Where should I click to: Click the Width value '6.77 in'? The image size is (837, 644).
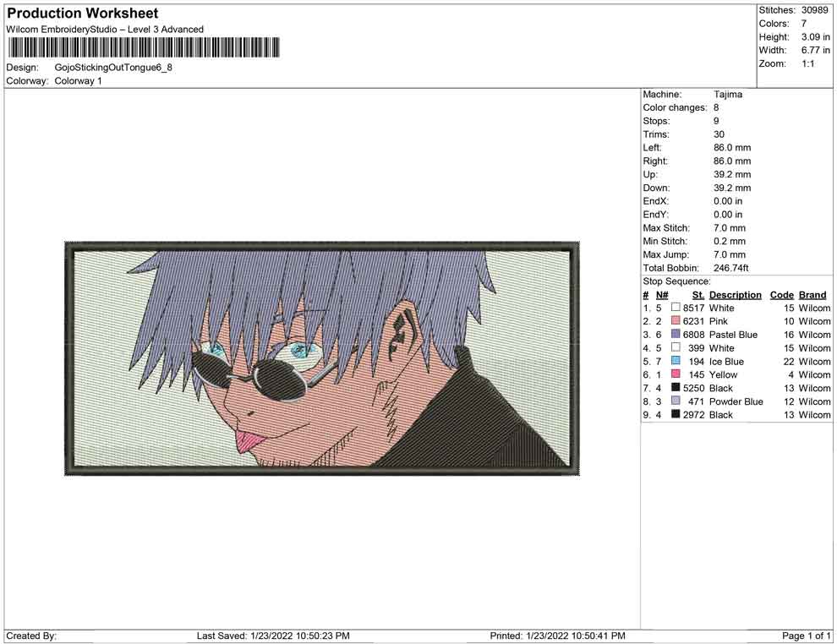[815, 50]
